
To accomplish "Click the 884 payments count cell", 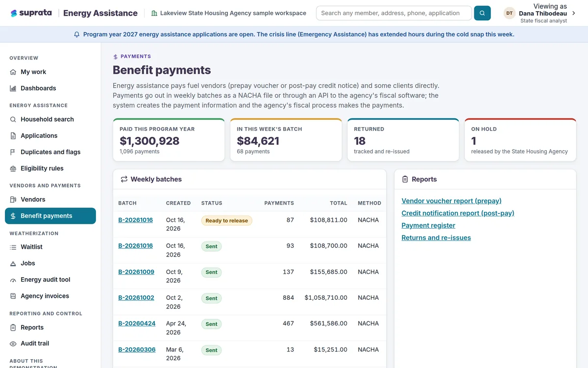I will pyautogui.click(x=288, y=297).
